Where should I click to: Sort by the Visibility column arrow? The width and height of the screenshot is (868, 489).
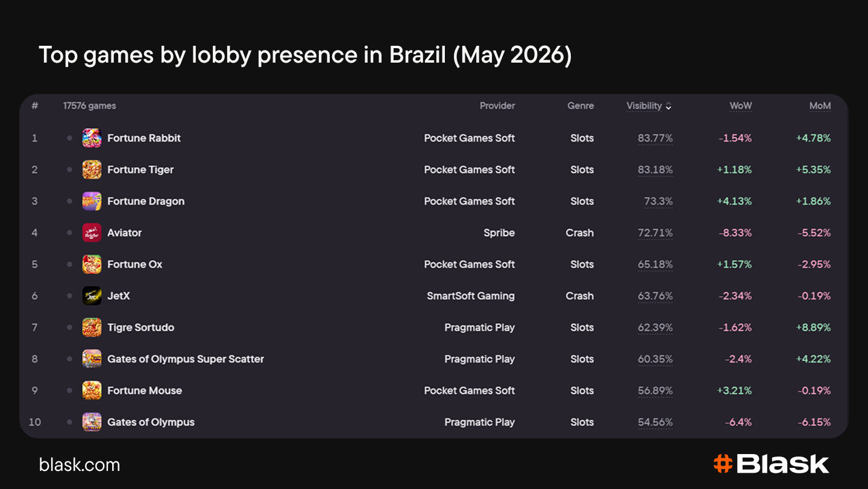pos(668,106)
